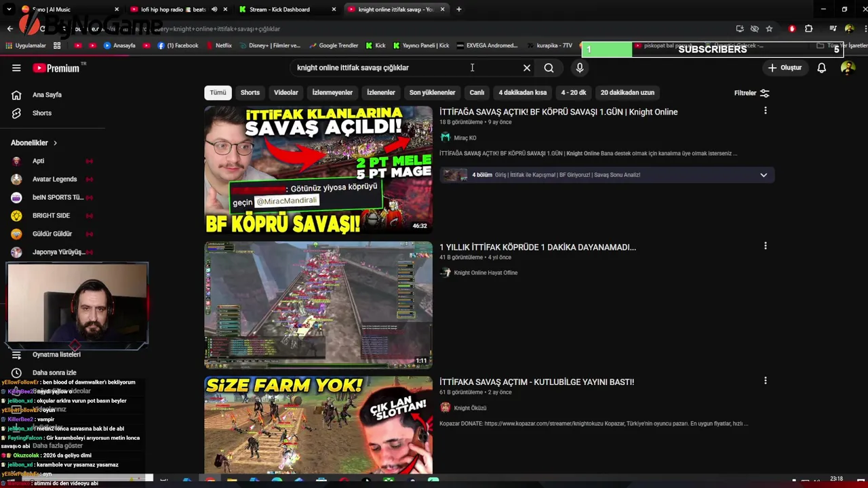Select the 20 dakikadan uzun chip
This screenshot has width=868, height=488.
627,93
